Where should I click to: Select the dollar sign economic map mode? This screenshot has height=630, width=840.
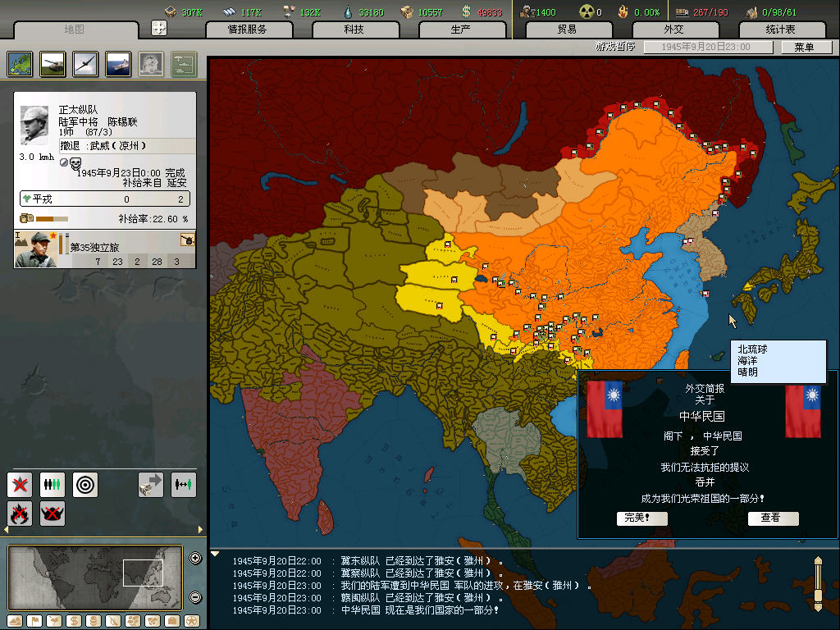pyautogui.click(x=72, y=621)
